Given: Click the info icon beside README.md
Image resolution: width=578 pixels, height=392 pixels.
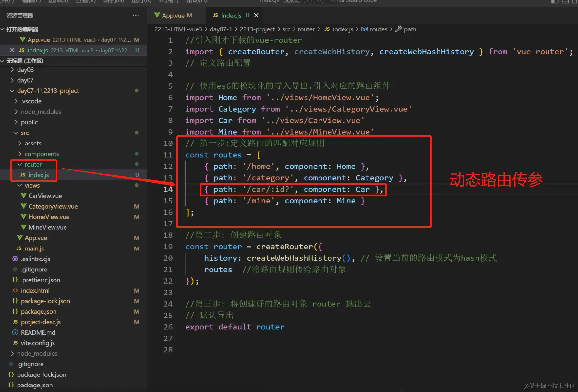Looking at the screenshot, I should [15, 332].
